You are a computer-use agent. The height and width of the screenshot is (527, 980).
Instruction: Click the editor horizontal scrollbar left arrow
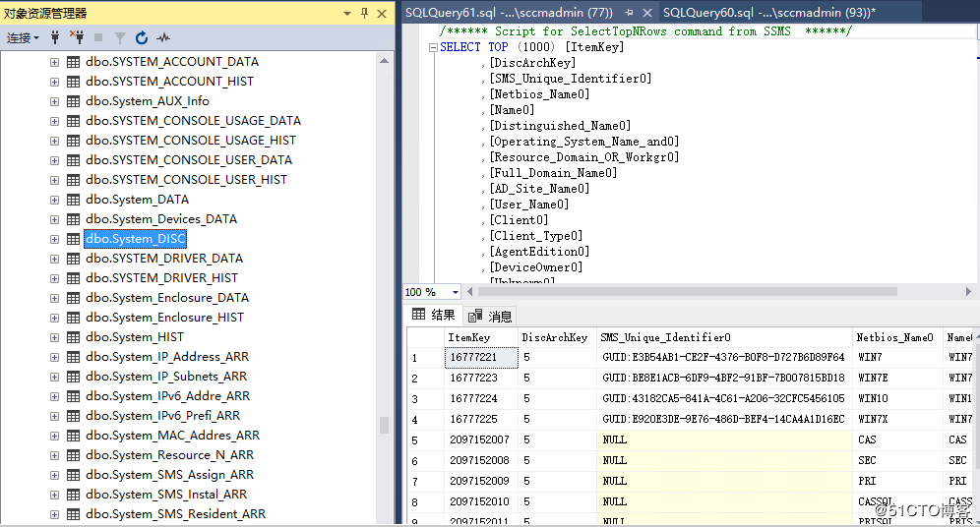[469, 292]
